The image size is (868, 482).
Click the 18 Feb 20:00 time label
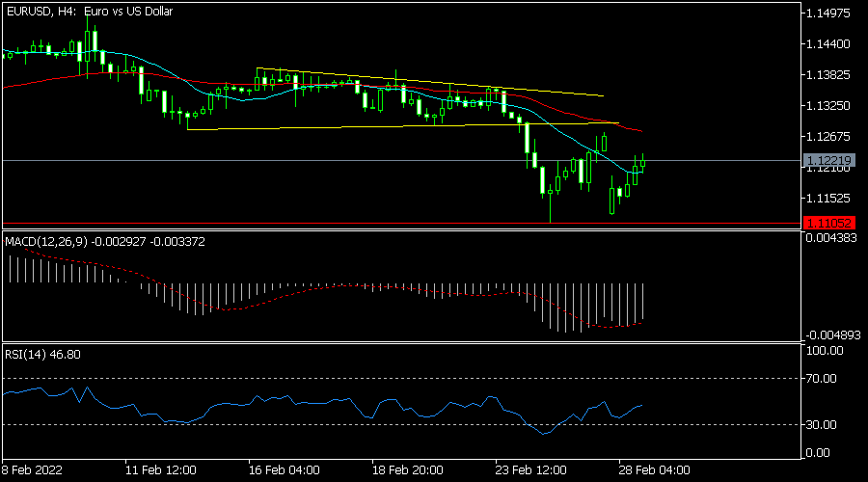(407, 470)
